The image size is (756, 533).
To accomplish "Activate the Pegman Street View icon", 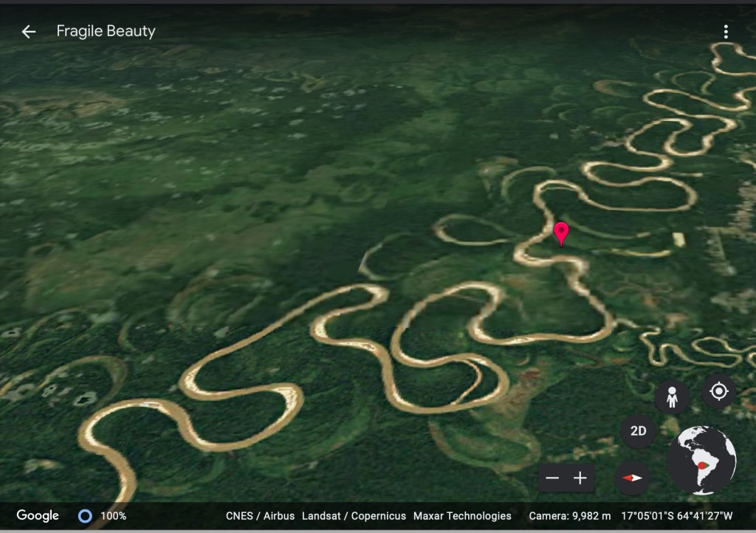I will [x=671, y=398].
